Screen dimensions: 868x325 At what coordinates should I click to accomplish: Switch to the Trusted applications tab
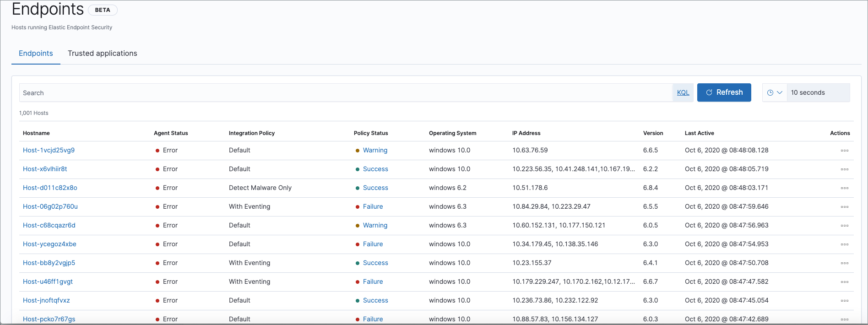[x=102, y=54]
